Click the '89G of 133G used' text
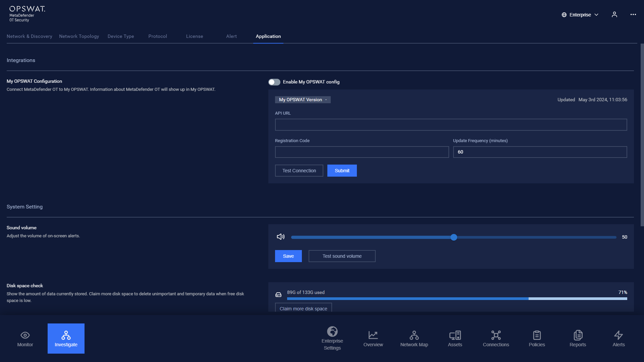The image size is (644, 362). point(306,292)
